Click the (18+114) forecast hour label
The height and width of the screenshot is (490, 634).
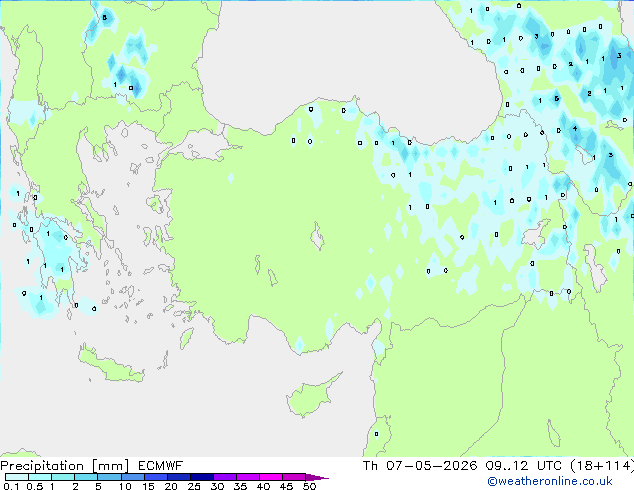point(602,466)
